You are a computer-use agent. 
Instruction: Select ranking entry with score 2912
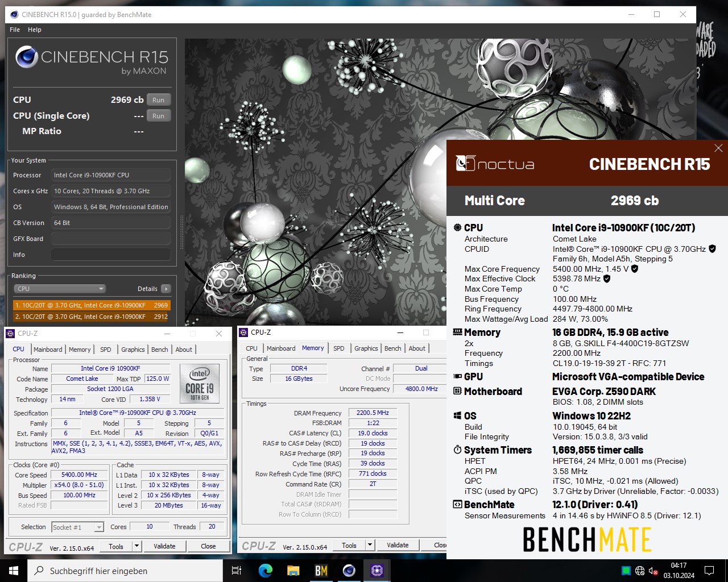(x=92, y=317)
